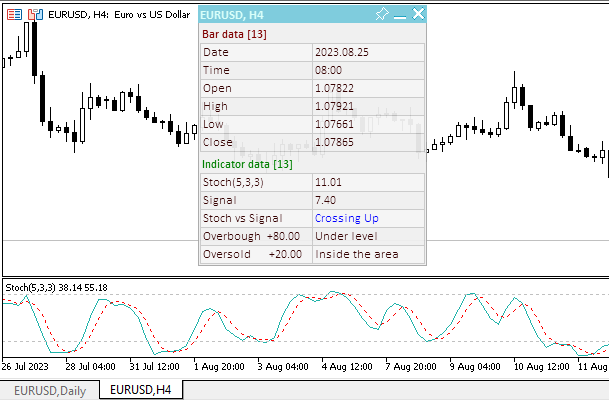
Task: Click the 'Inside the area' oversold status
Action: pyautogui.click(x=357, y=254)
